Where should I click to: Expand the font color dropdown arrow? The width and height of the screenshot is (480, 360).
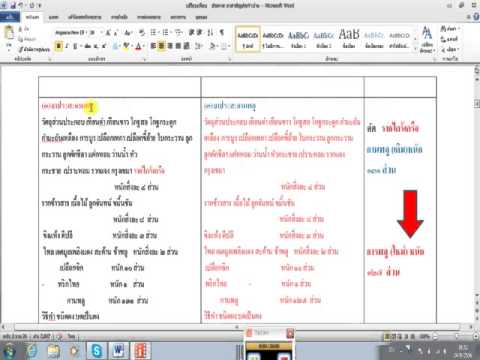point(144,46)
